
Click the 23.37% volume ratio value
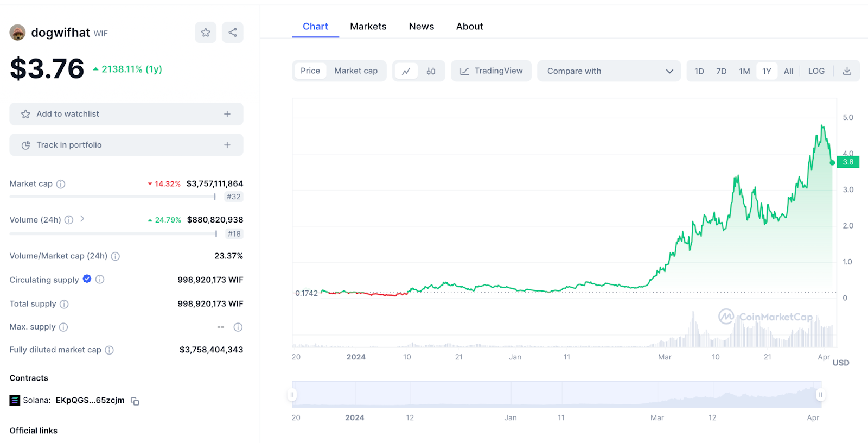coord(228,256)
